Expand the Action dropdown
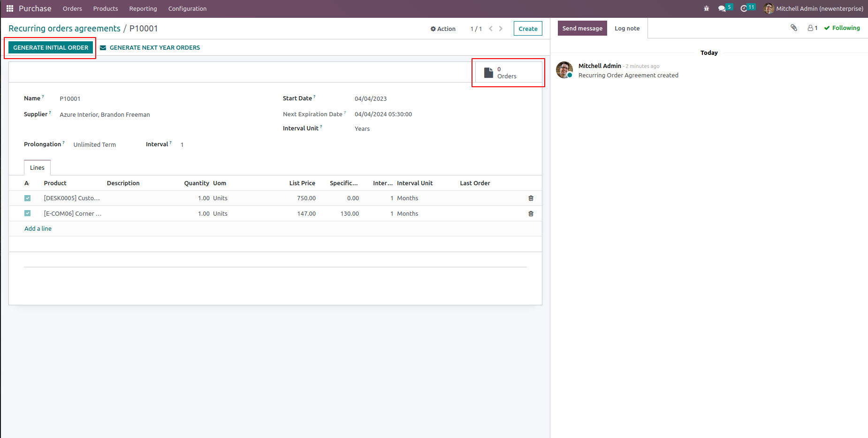The width and height of the screenshot is (868, 438). point(443,29)
